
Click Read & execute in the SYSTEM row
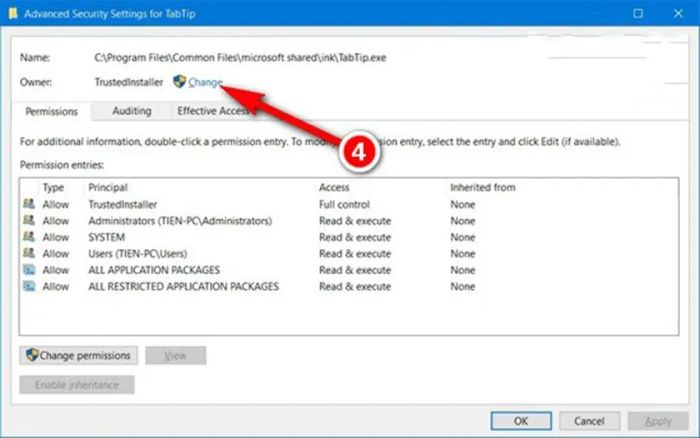coord(355,238)
